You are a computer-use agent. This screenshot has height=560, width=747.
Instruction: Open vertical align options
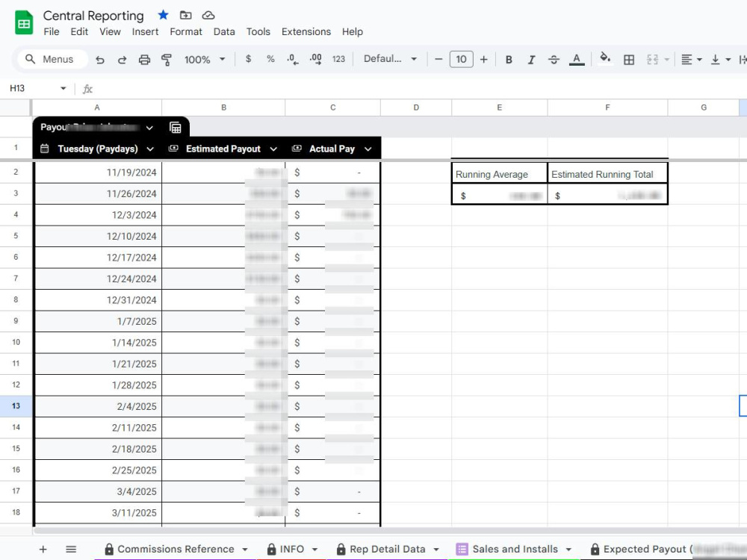coord(720,60)
